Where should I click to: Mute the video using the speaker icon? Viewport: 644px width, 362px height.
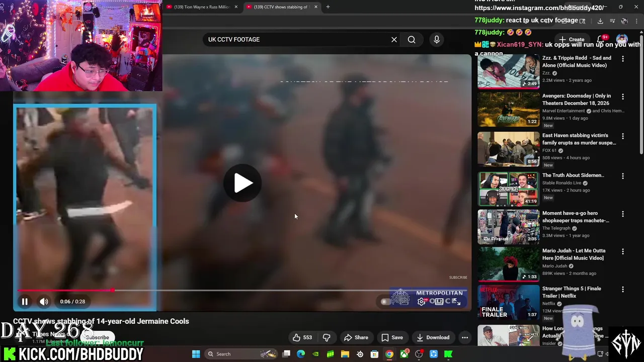tap(44, 302)
